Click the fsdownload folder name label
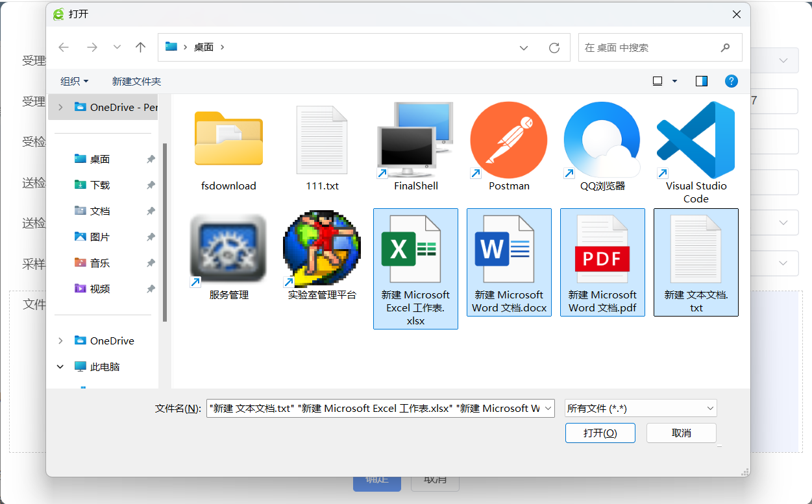The image size is (812, 504). pos(228,186)
